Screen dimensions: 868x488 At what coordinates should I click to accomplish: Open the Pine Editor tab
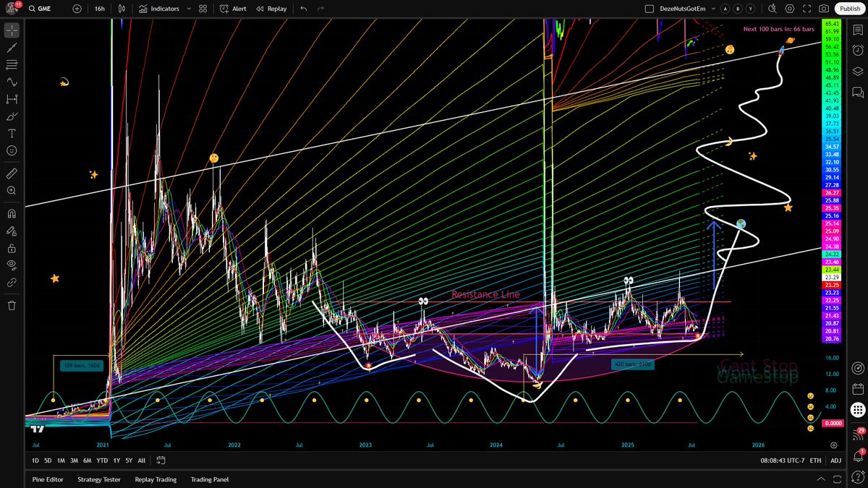(x=48, y=479)
